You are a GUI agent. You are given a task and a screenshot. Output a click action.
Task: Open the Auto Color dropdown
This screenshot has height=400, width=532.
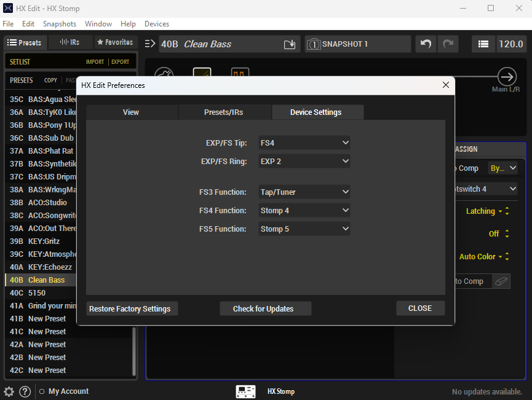click(480, 257)
